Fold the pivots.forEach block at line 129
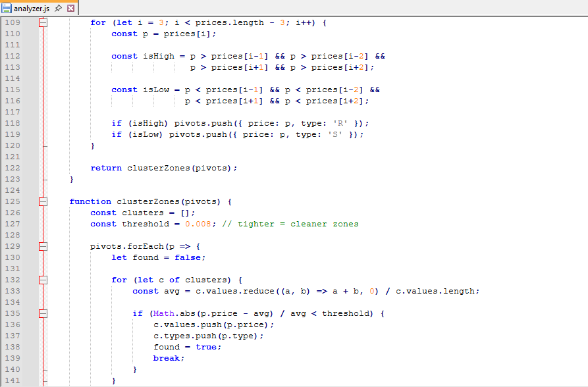Viewport: 588px width, 387px height. pos(43,246)
